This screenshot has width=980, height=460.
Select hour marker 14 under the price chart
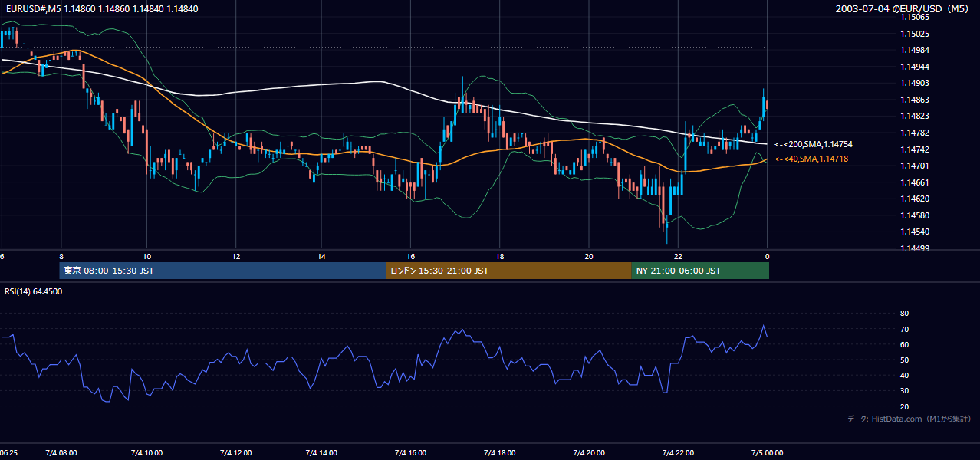click(x=321, y=257)
